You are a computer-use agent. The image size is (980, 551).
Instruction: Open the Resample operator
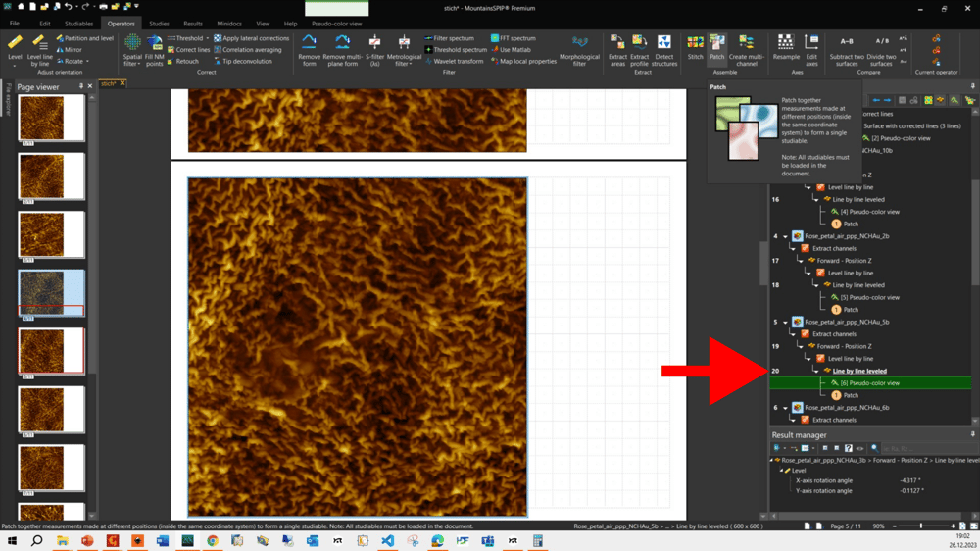click(786, 47)
